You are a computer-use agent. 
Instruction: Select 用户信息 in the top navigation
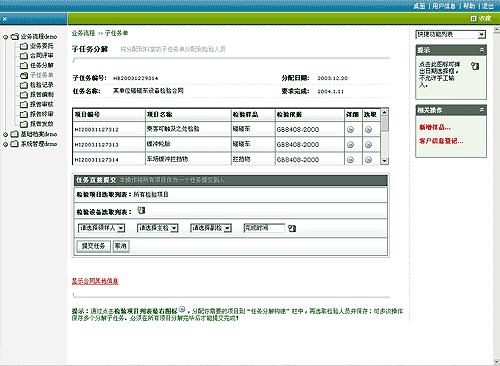[x=444, y=6]
